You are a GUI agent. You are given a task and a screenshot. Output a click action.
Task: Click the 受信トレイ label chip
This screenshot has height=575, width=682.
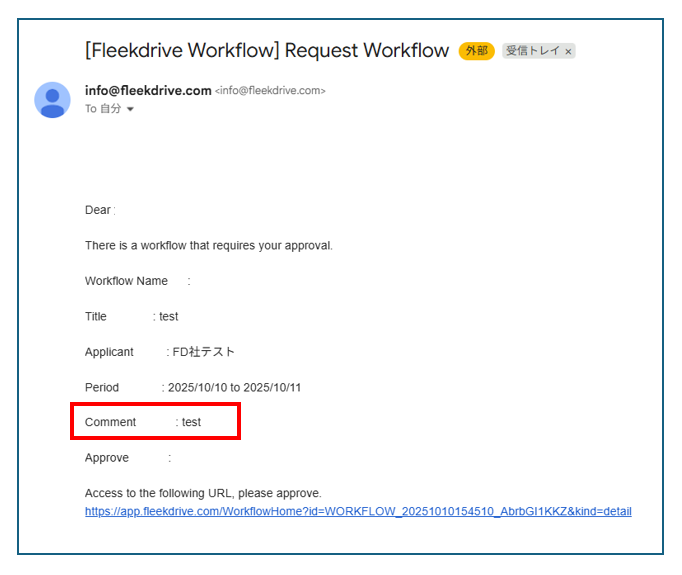[531, 51]
